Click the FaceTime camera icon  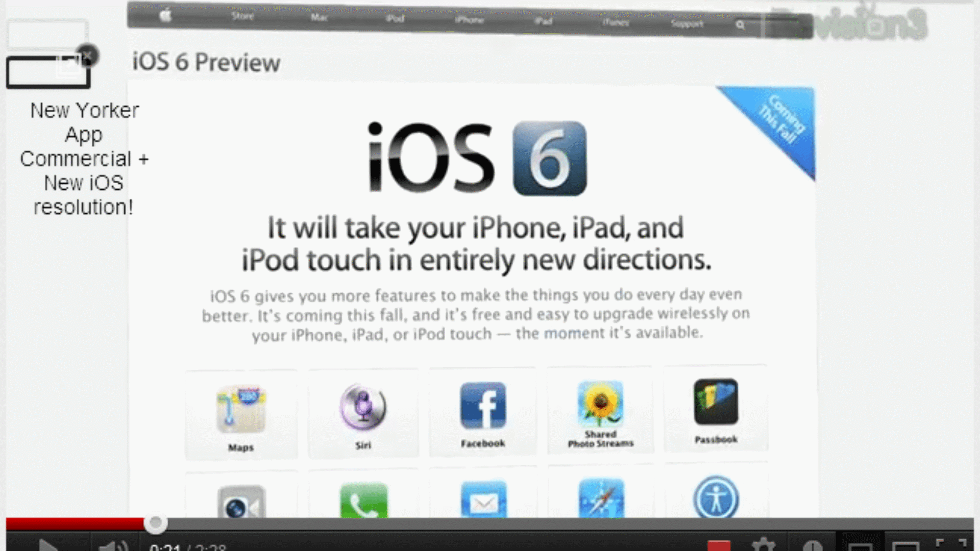pos(241,503)
